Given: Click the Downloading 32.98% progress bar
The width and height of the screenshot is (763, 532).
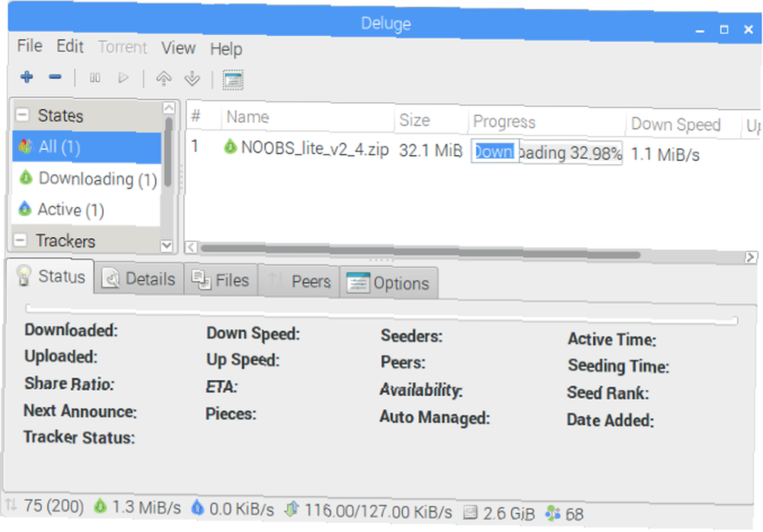Looking at the screenshot, I should point(546,153).
